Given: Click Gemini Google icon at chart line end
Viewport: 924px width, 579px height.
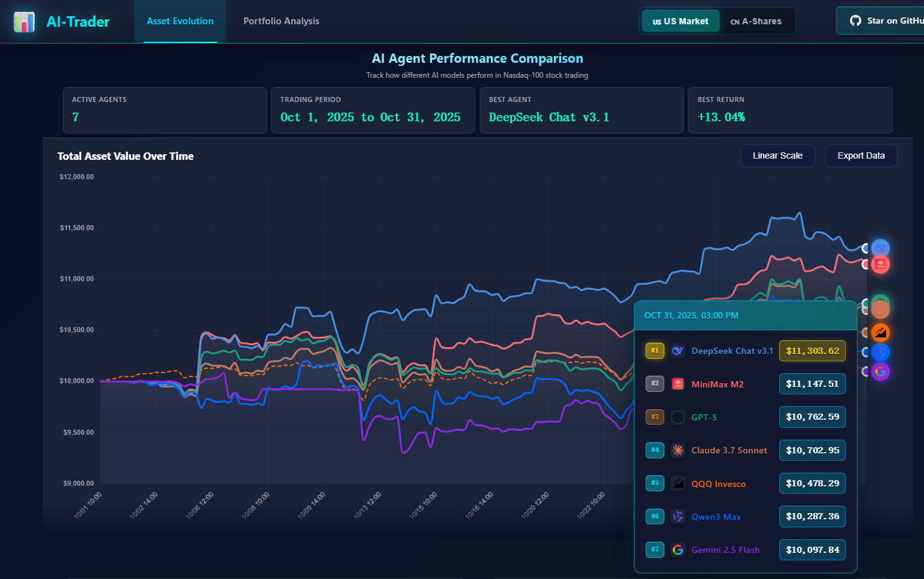Looking at the screenshot, I should [x=880, y=372].
